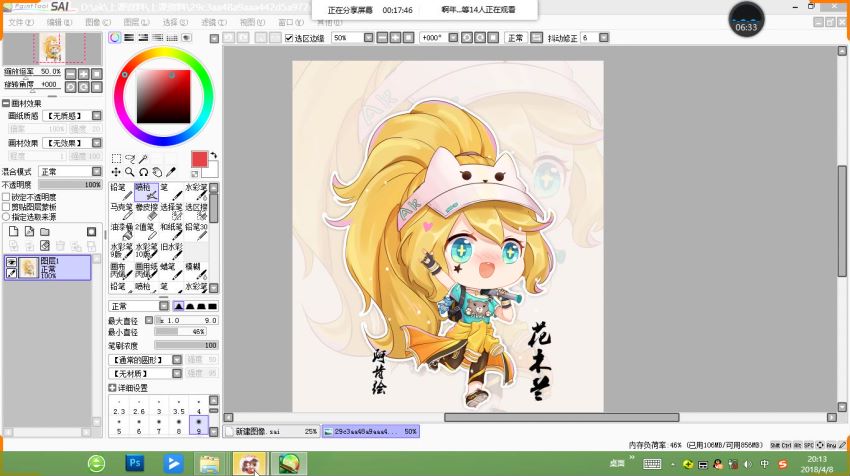The width and height of the screenshot is (850, 476).
Task: Open the 图像 menu
Action: [98, 22]
